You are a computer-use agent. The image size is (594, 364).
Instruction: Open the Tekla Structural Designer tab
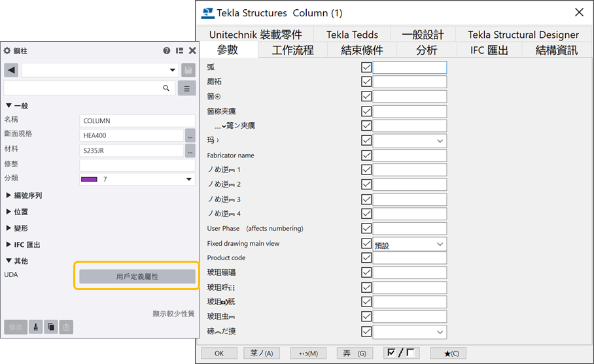click(523, 35)
